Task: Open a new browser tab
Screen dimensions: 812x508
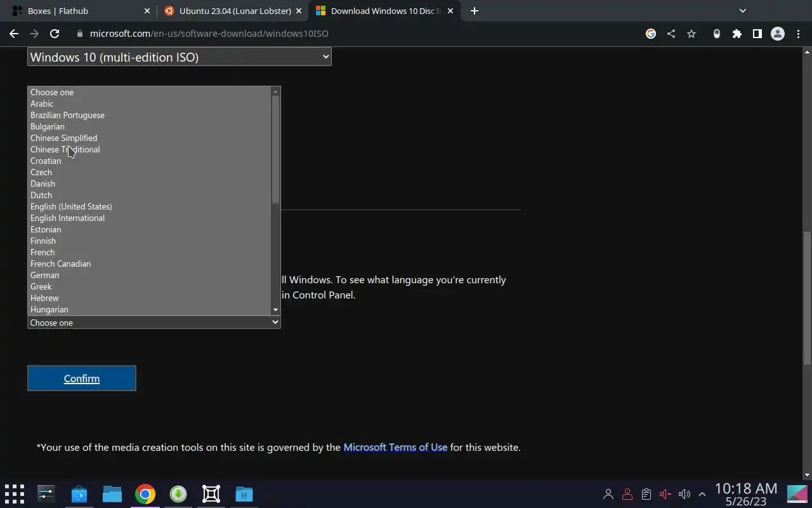Action: (475, 11)
